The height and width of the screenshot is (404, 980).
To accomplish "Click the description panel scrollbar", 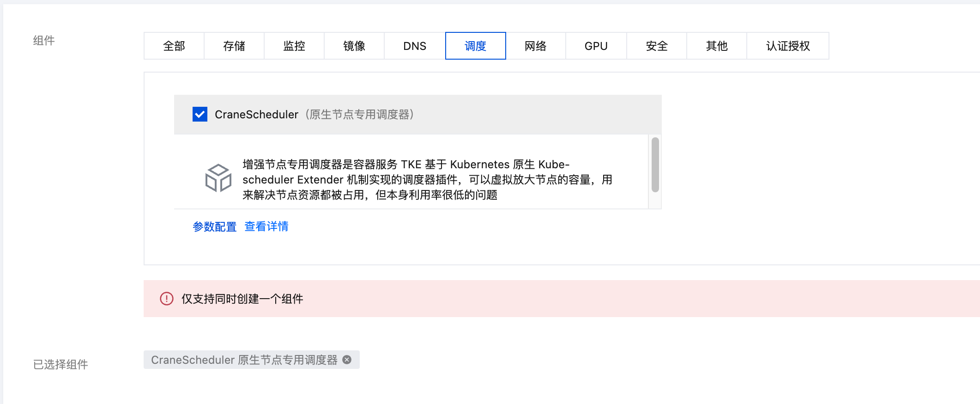I will [655, 165].
